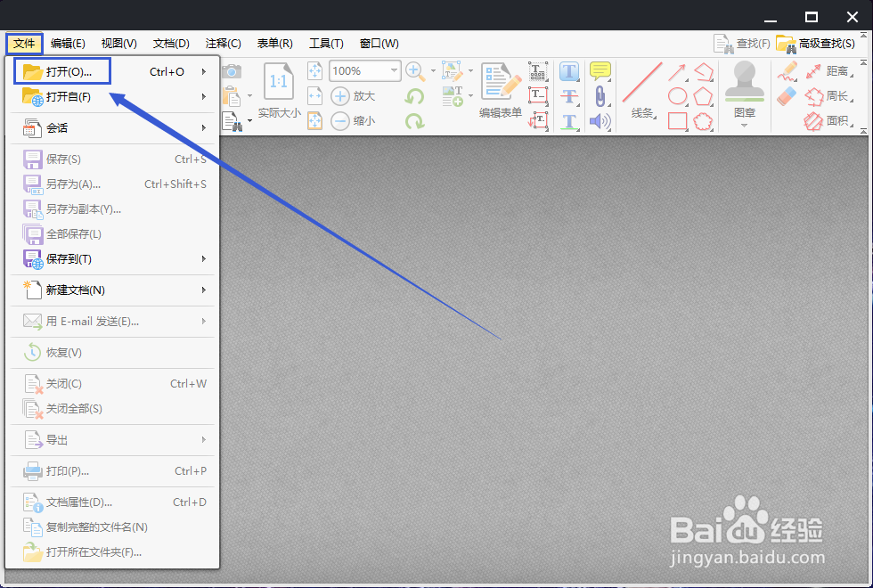Choose 打开自(F) from the file menu
Screen dimensions: 873x588
pos(112,96)
